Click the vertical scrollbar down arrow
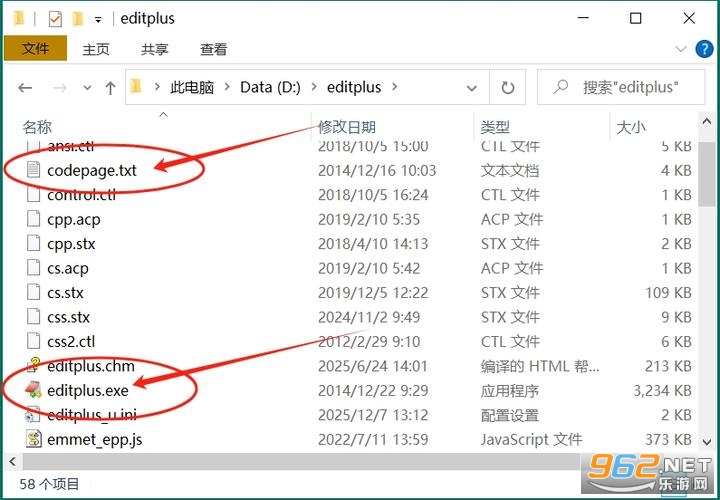Screen dimensions: 720x500 pyautogui.click(x=707, y=442)
